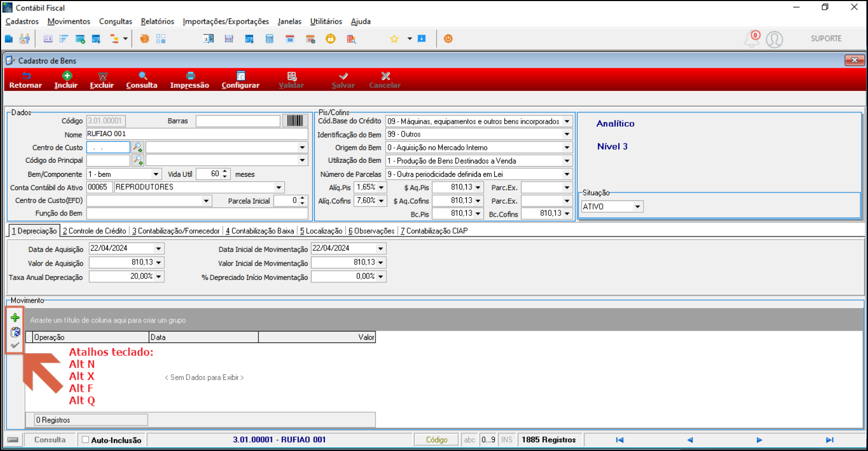
Task: Open Identificação do Bem dropdown
Action: [567, 134]
